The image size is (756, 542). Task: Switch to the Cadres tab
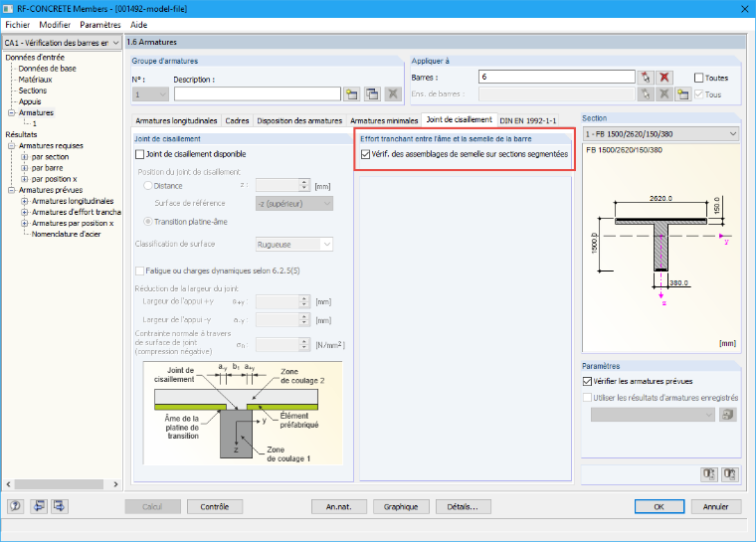[x=237, y=120]
